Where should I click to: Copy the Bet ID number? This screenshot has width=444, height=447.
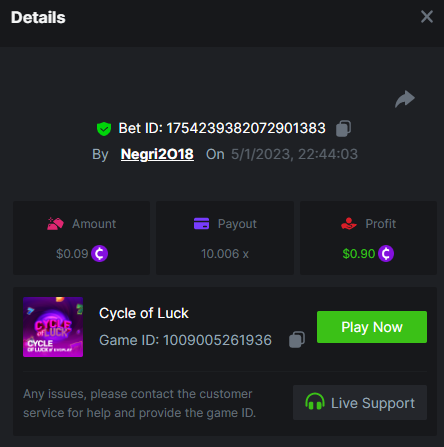click(343, 129)
